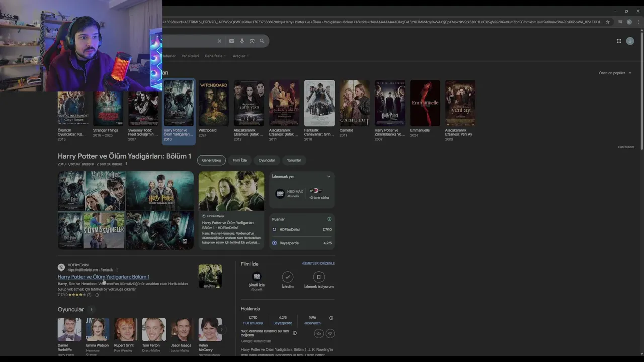Open 'Harry Potter ve Ölüm Yadigarları: Bölüm 1' result link
This screenshot has width=644, height=362.
tap(104, 277)
